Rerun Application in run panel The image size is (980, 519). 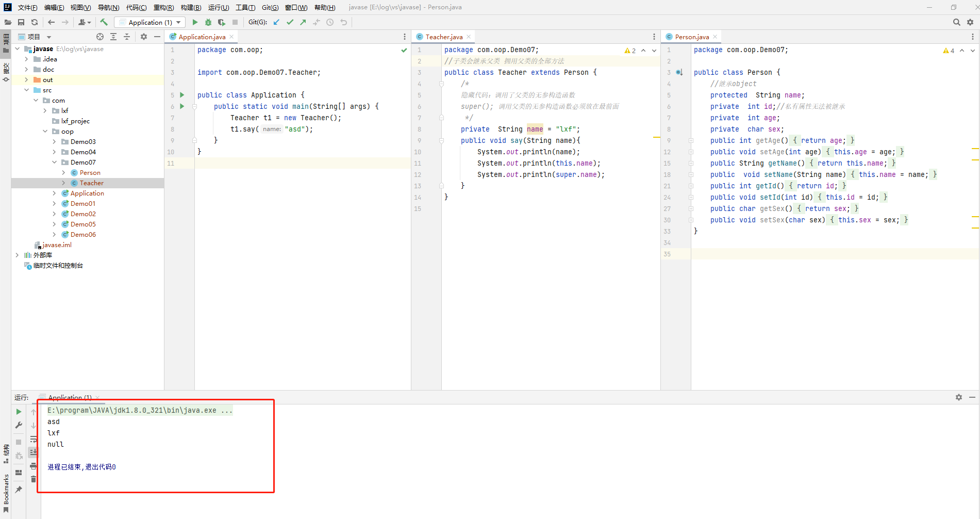(x=19, y=412)
